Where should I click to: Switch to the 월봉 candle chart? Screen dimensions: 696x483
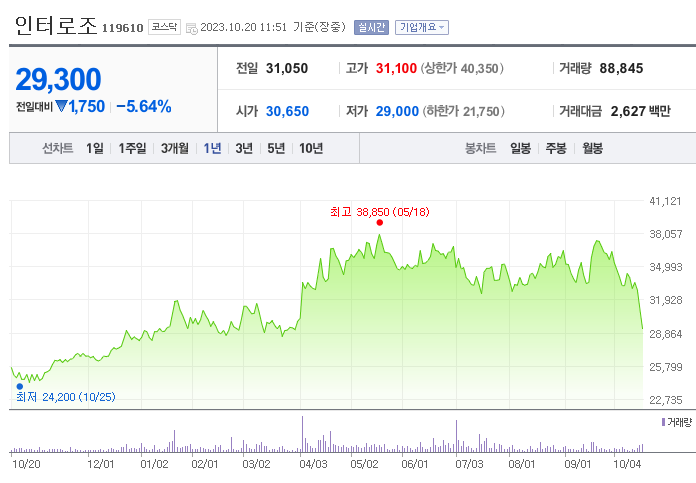click(592, 148)
